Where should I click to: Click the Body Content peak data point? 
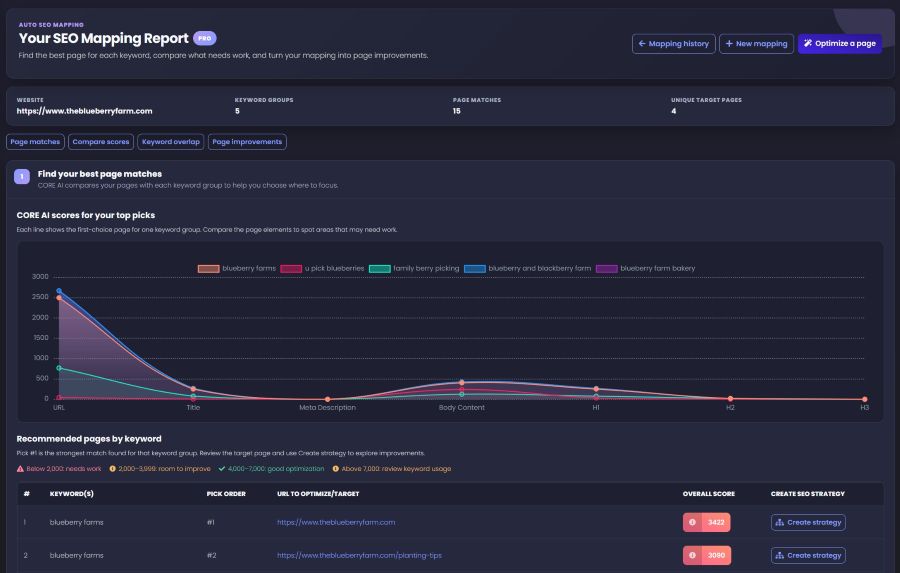click(x=461, y=382)
